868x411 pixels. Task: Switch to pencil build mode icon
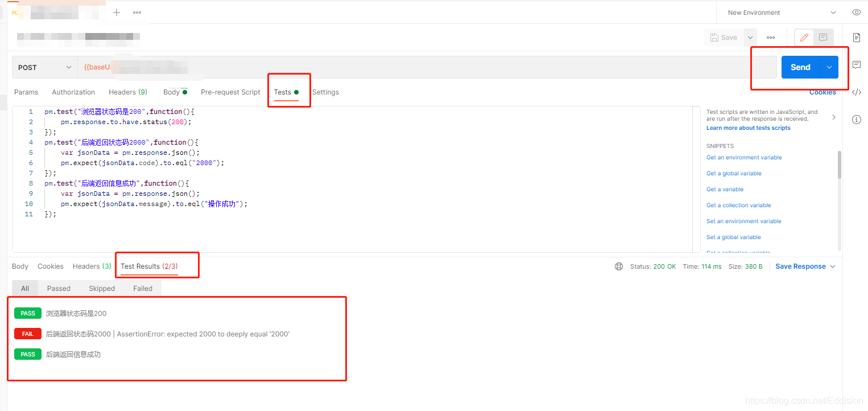(x=804, y=38)
